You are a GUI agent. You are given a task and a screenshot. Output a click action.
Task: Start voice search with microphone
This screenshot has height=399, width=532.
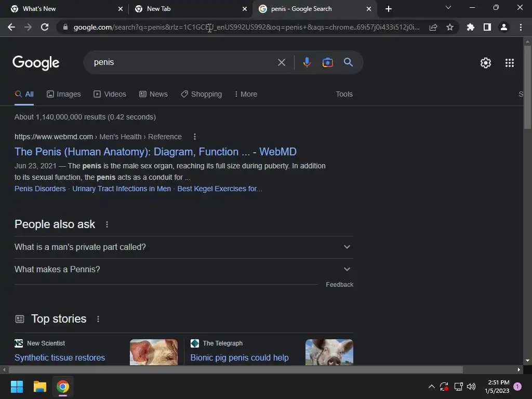pyautogui.click(x=307, y=62)
